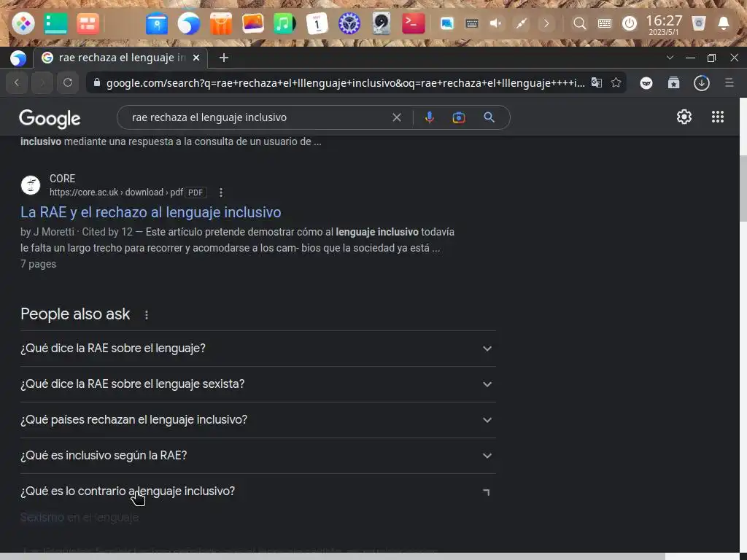
Task: Open 'La RAE y el rechazo al lenguaje inclusivo'
Action: pos(150,212)
